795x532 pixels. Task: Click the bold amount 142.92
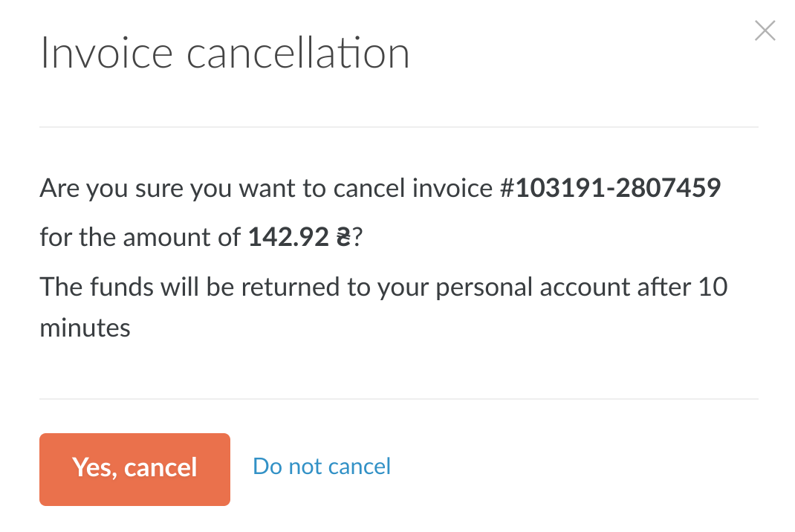[x=288, y=237]
